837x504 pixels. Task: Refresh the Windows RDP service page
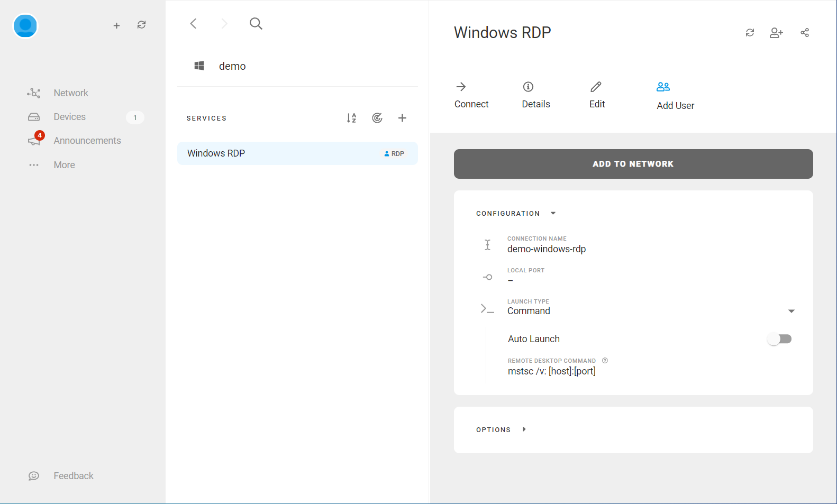pyautogui.click(x=750, y=33)
